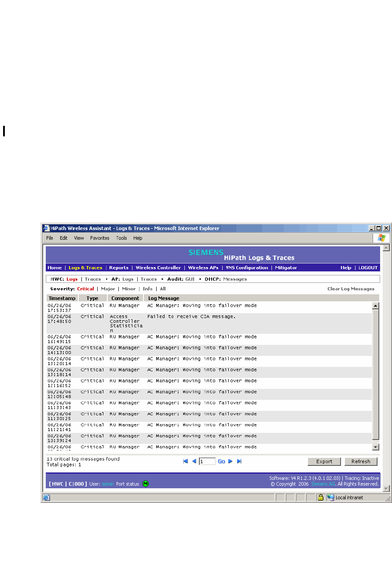Open the Edit menu

(64, 238)
